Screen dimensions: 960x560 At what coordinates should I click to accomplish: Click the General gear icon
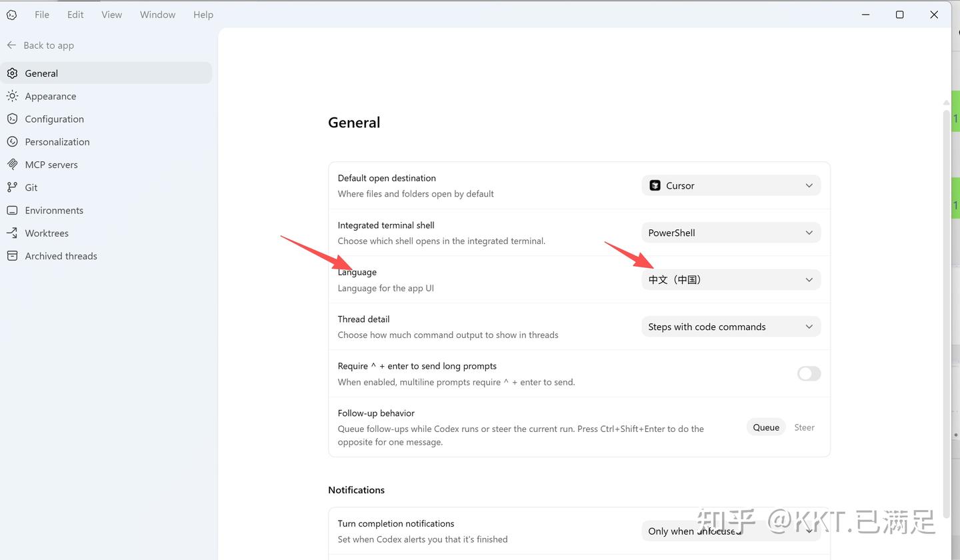tap(12, 73)
